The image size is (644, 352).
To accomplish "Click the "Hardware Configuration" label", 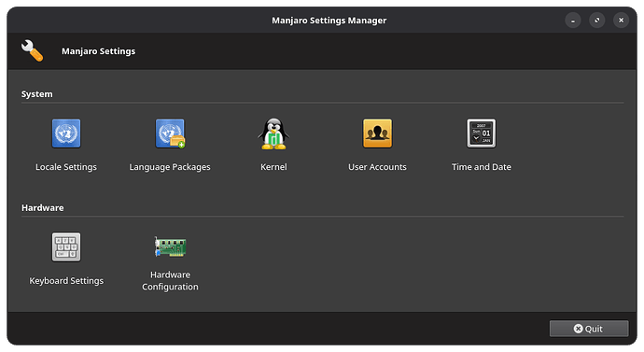I will pos(170,280).
